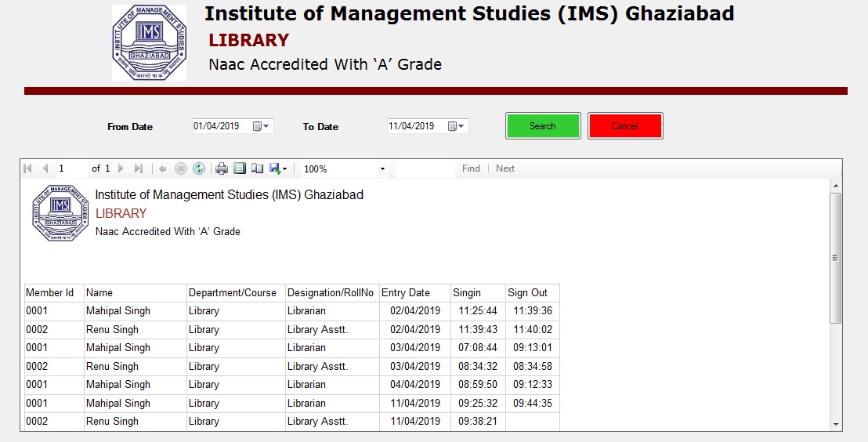
Task: Click red LIBRARY heading in report
Action: [x=121, y=213]
